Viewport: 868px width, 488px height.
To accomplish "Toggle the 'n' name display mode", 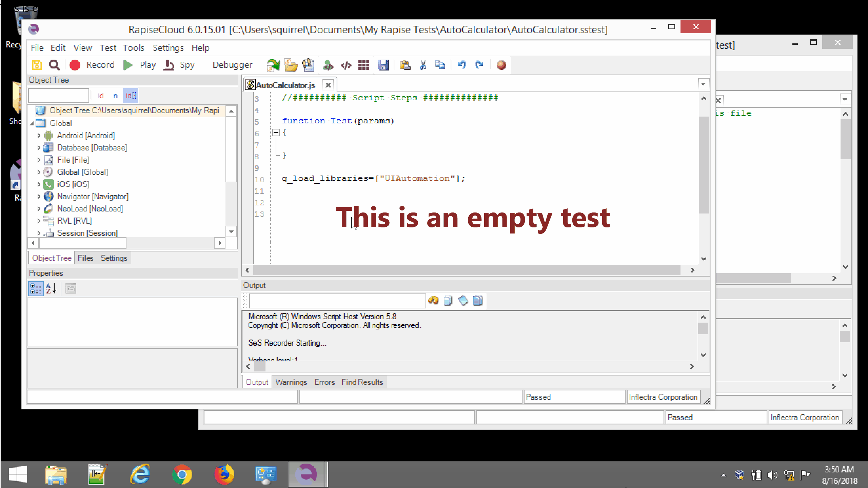I will [115, 96].
